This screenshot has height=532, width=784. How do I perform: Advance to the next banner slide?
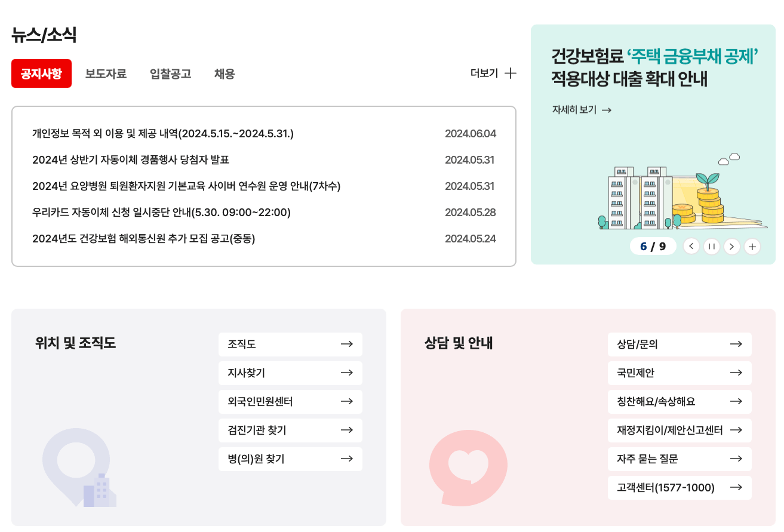(732, 246)
